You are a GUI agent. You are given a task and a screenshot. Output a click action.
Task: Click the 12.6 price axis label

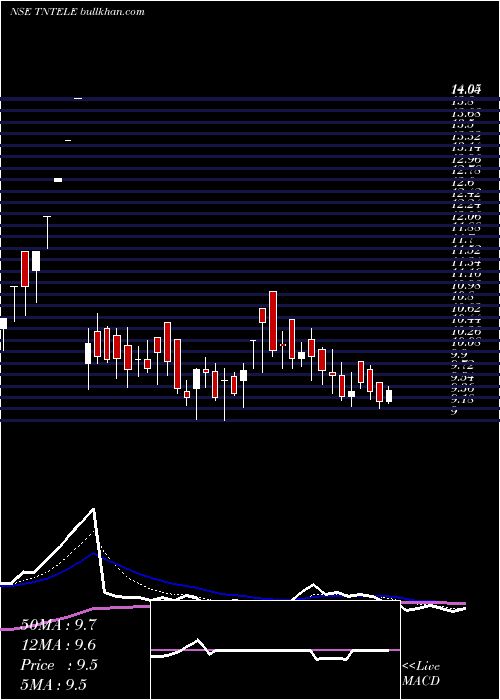coord(461,183)
